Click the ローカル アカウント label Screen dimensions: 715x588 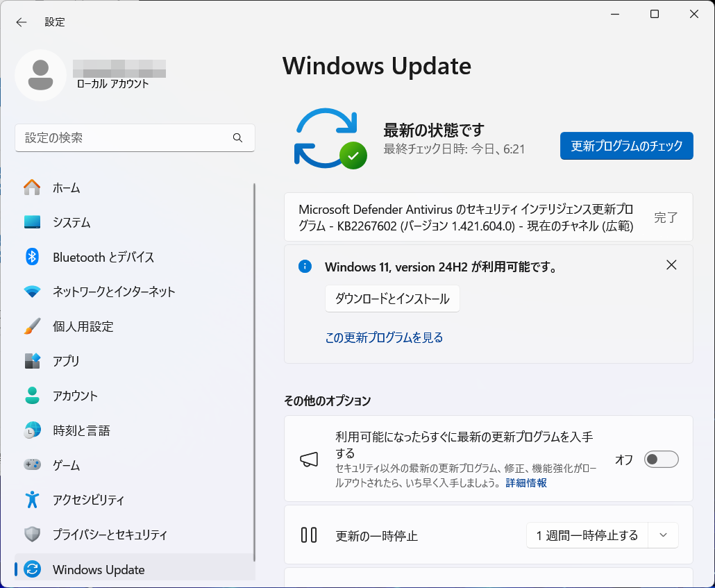[x=112, y=84]
